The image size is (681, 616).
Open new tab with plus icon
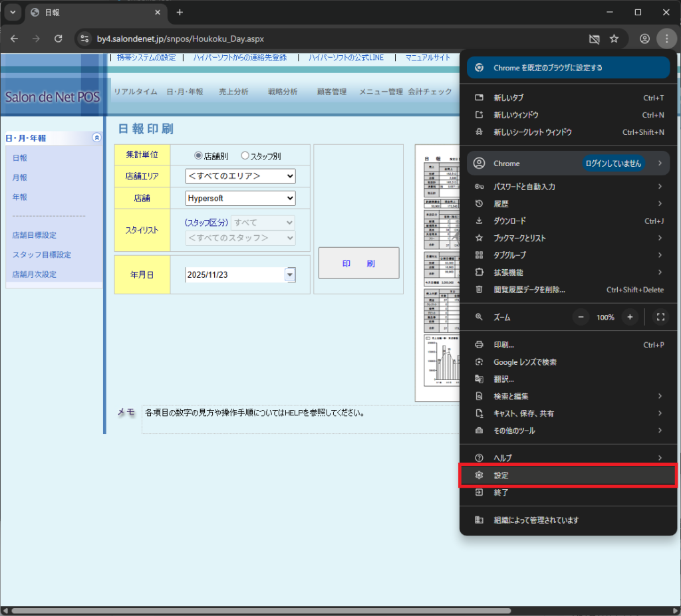pyautogui.click(x=180, y=13)
